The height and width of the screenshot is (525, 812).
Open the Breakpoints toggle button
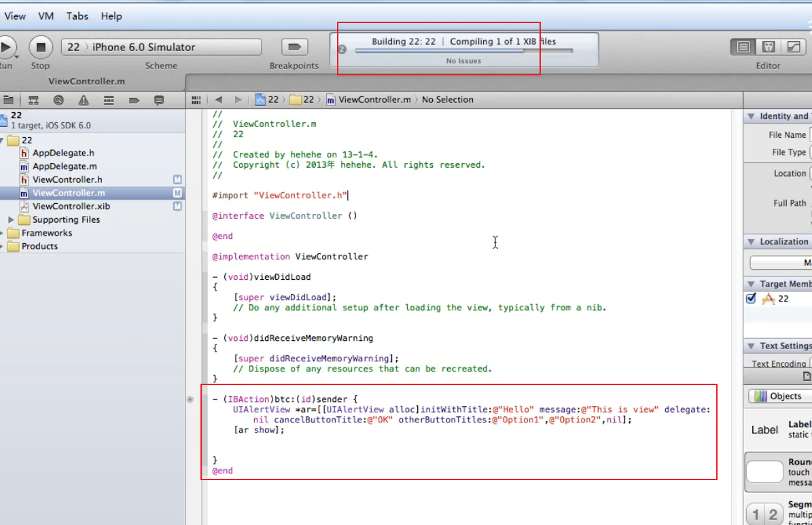(294, 47)
